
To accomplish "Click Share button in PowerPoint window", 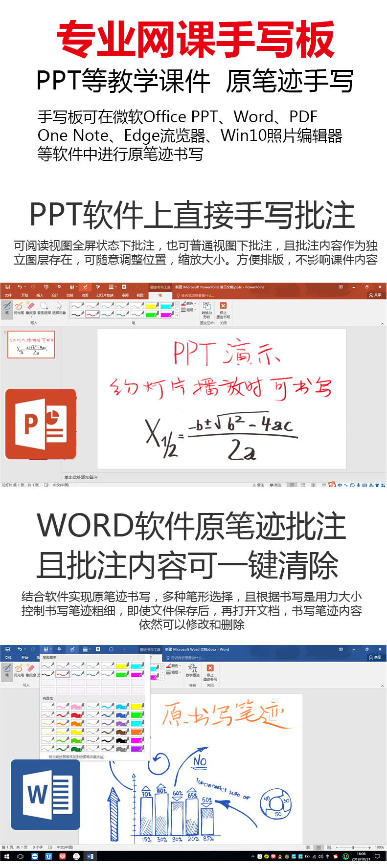I will (375, 295).
